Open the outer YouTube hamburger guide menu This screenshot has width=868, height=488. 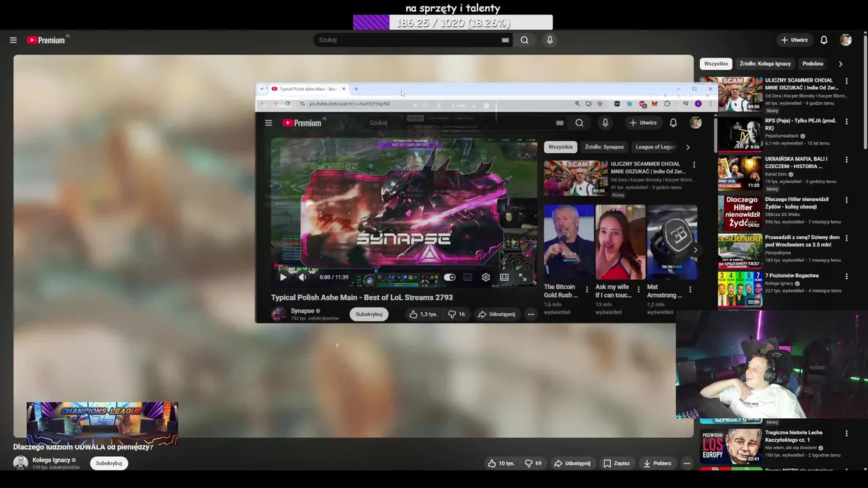[13, 40]
